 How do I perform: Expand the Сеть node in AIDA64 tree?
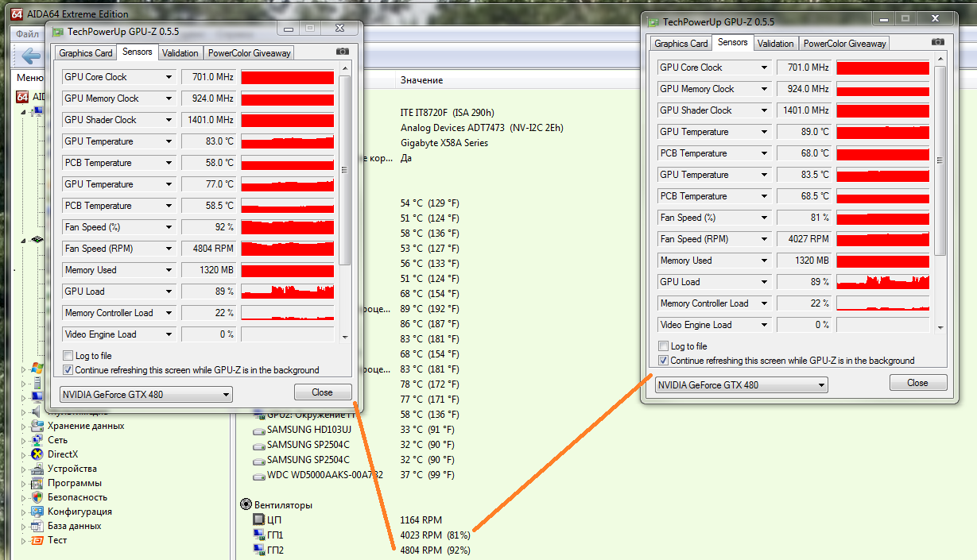[x=23, y=440]
